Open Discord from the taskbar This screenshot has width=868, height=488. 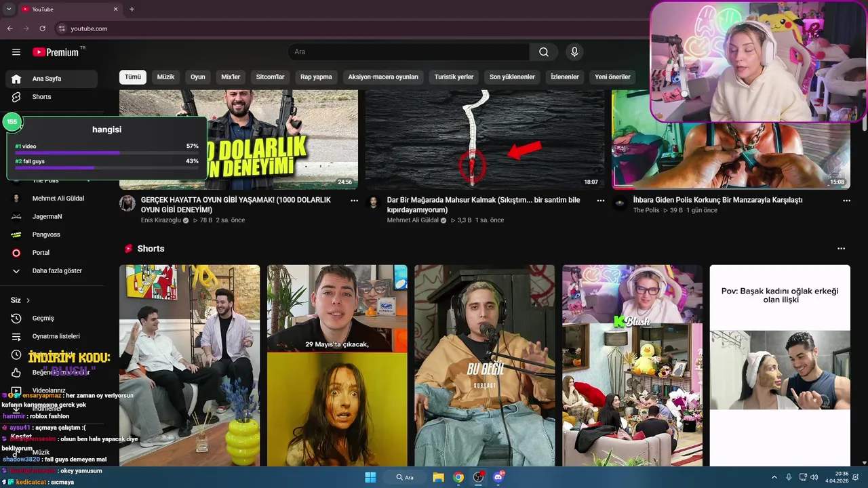point(499,477)
